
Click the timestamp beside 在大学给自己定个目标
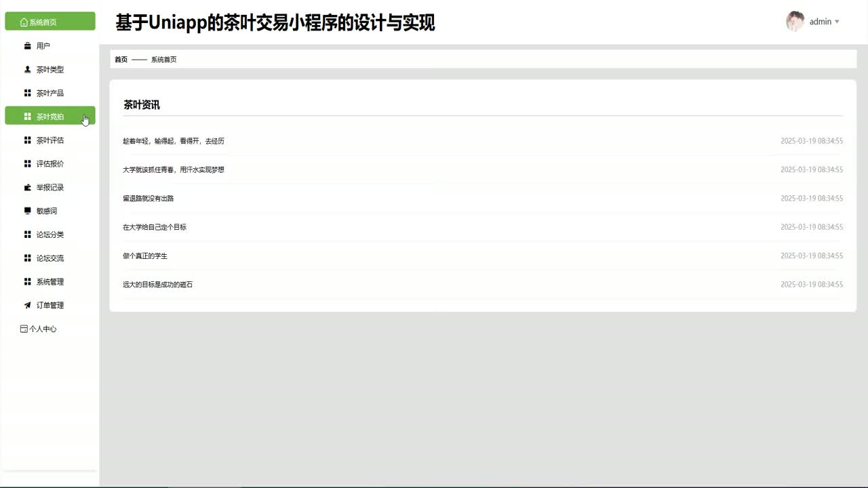[812, 227]
